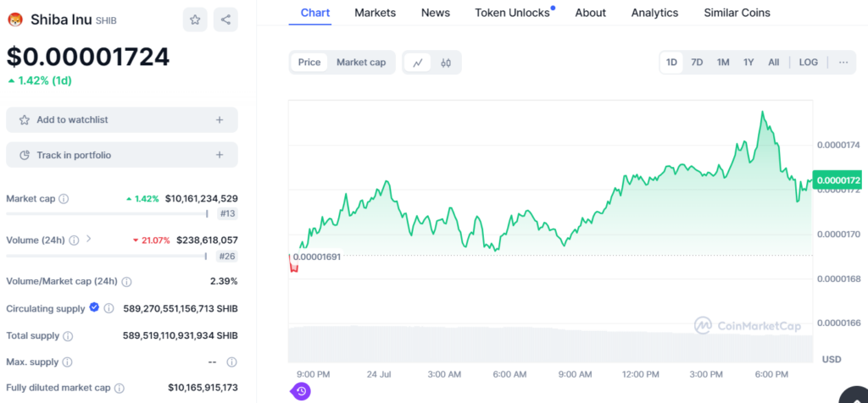Click the info icon after Max. supply label

[x=67, y=362]
